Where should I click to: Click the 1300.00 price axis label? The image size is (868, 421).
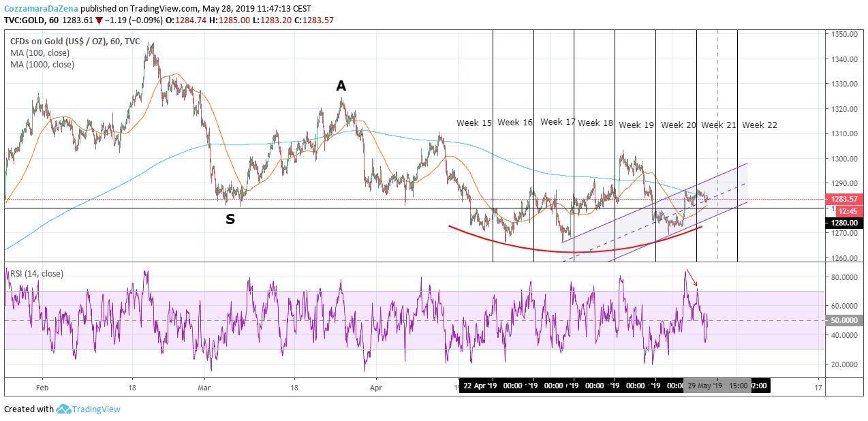coord(845,159)
